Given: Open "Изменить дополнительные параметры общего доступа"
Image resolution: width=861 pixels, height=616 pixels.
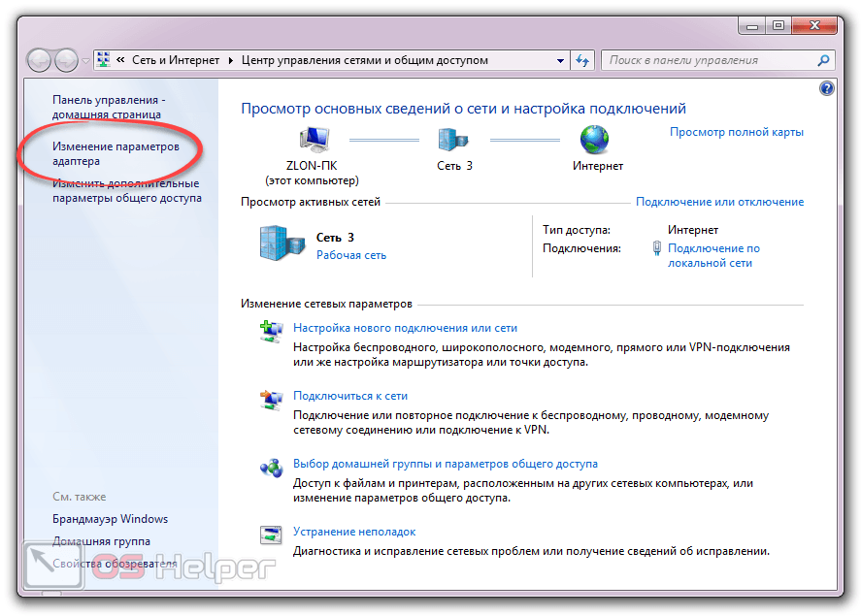Looking at the screenshot, I should 127,190.
